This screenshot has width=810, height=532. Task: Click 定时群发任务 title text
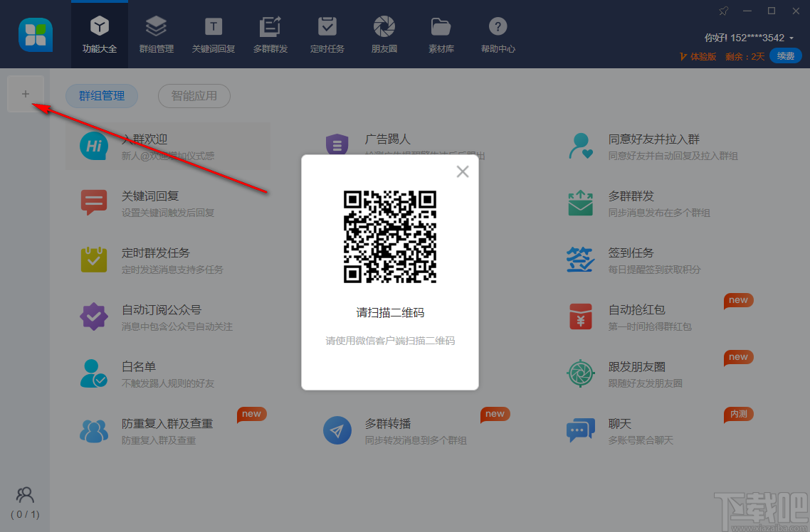point(155,252)
